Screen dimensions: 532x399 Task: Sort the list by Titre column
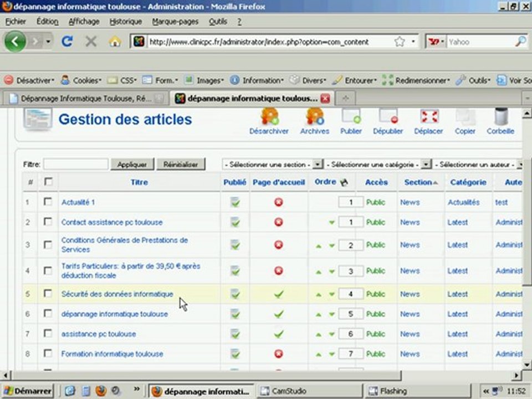[139, 182]
